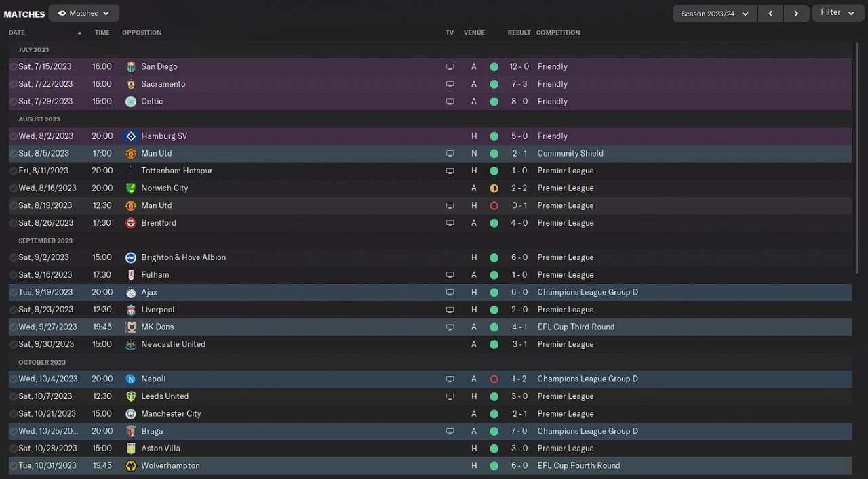Open the Newcastle United opposition link
The image size is (868, 479).
pos(173,344)
